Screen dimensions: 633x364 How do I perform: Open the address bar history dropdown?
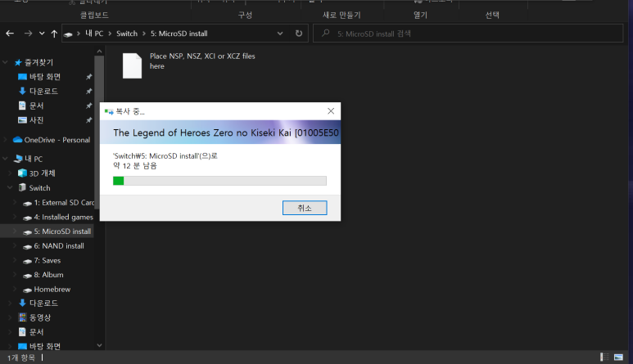coord(280,34)
